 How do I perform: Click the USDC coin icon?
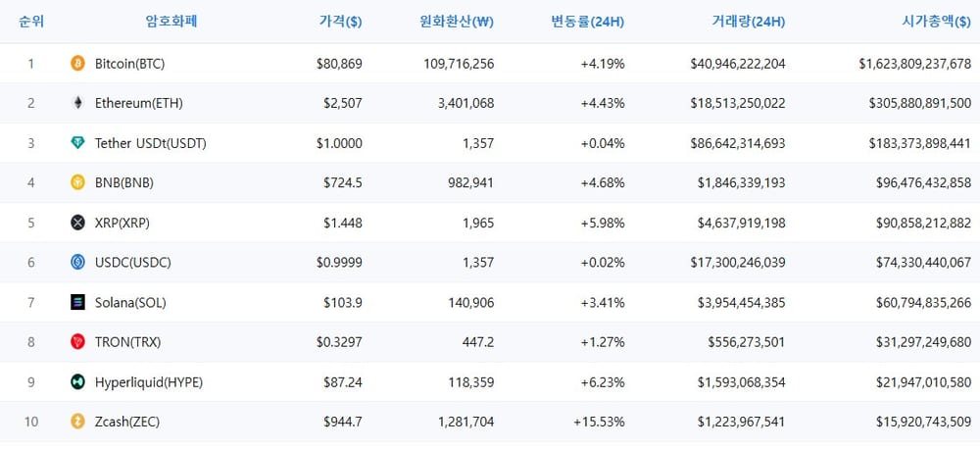pyautogui.click(x=77, y=263)
